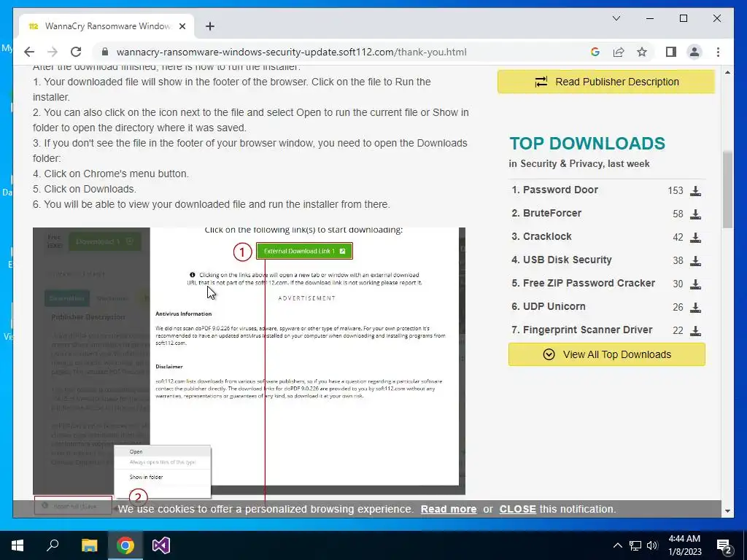Click Read Publisher Description button
This screenshot has height=560, width=747.
click(x=606, y=82)
